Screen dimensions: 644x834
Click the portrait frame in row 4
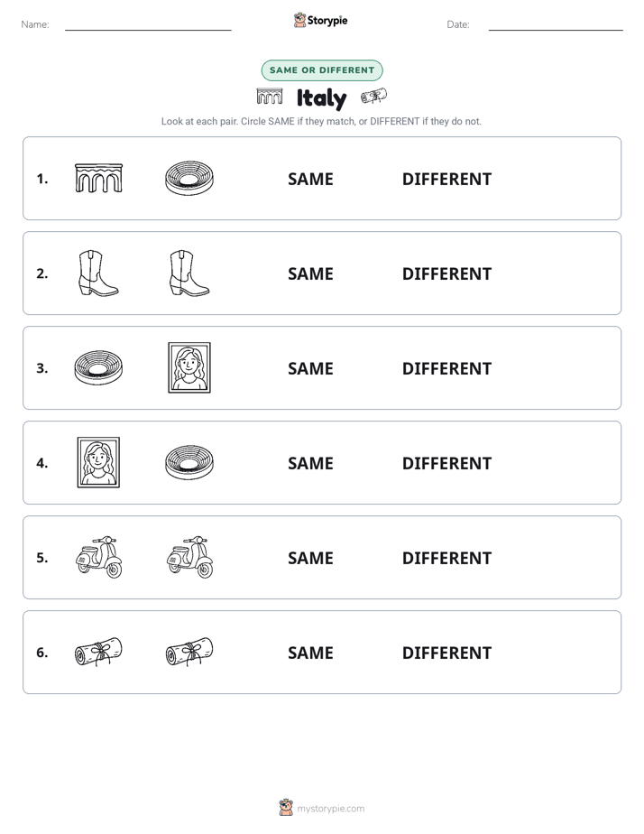(x=98, y=462)
